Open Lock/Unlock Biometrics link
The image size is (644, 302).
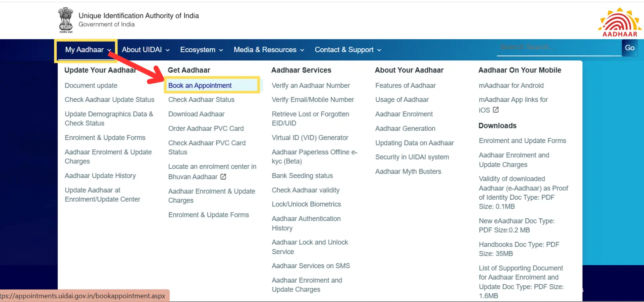coord(306,204)
